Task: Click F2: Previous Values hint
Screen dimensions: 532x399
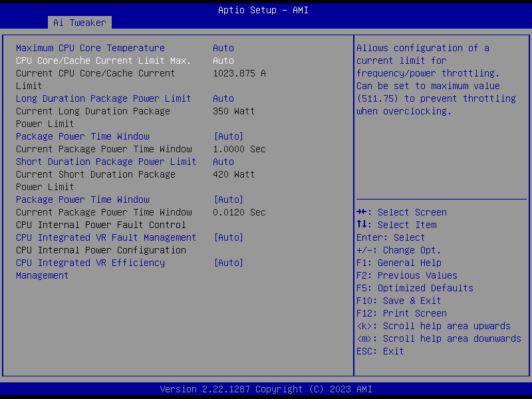Action: click(407, 275)
